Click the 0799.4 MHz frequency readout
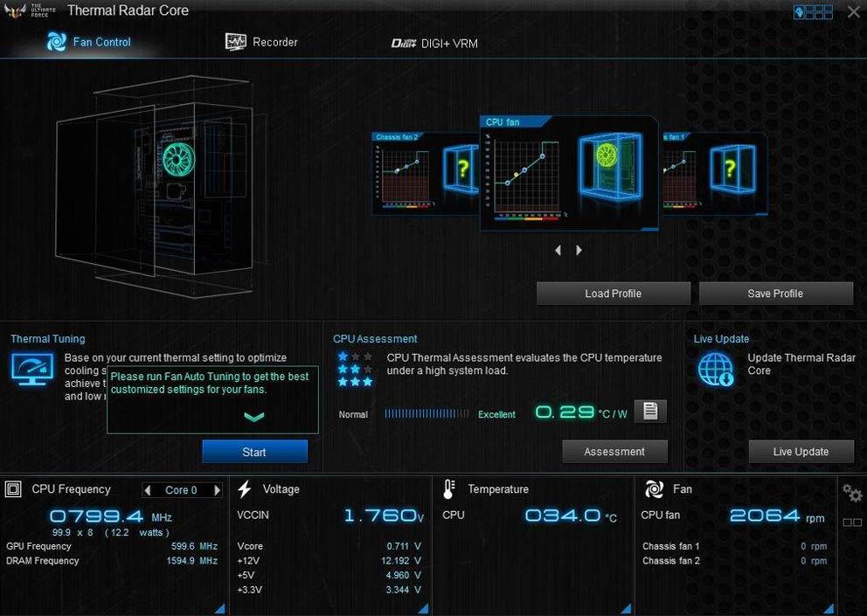 point(111,516)
